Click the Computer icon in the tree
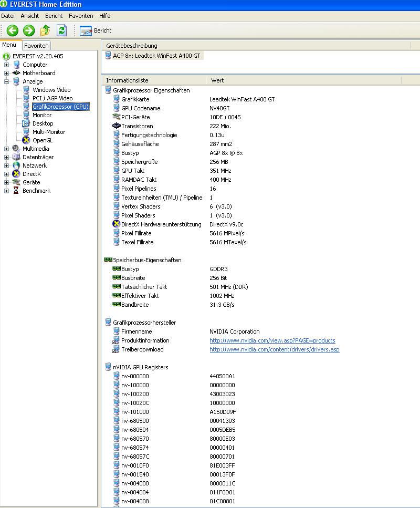The height and width of the screenshot is (508, 420). [x=16, y=65]
